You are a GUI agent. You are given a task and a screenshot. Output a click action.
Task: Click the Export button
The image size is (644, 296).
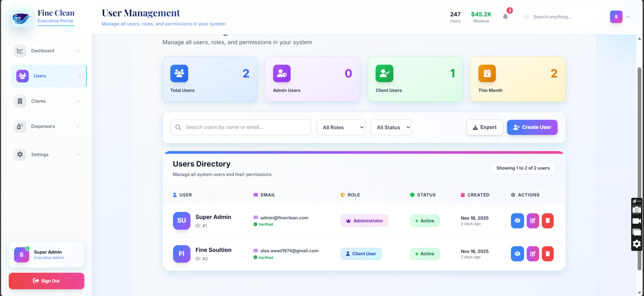pos(484,127)
